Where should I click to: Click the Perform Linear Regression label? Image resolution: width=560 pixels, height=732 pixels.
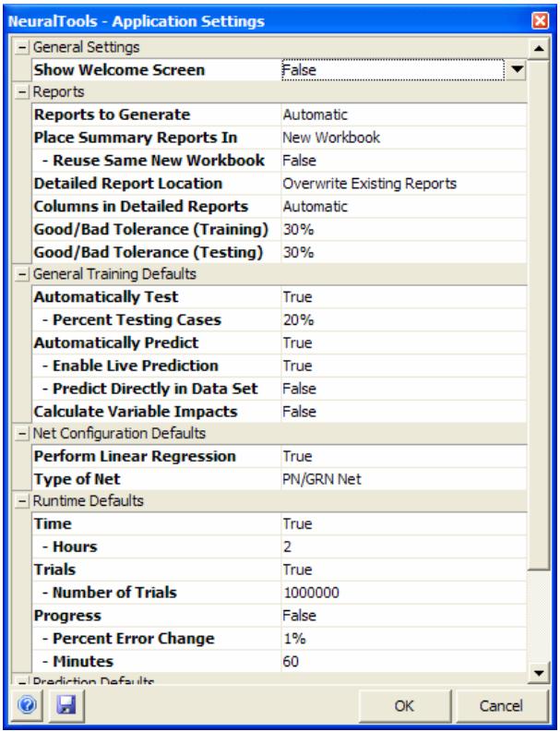tap(135, 456)
